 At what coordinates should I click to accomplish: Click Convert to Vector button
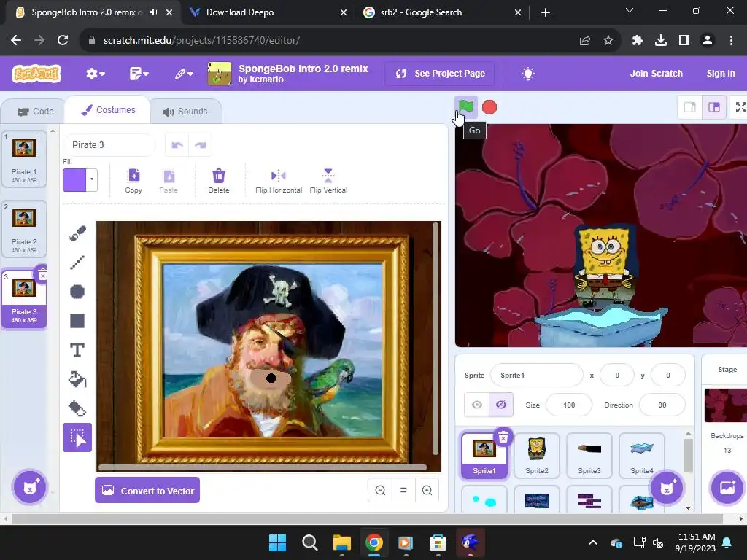[x=147, y=491]
